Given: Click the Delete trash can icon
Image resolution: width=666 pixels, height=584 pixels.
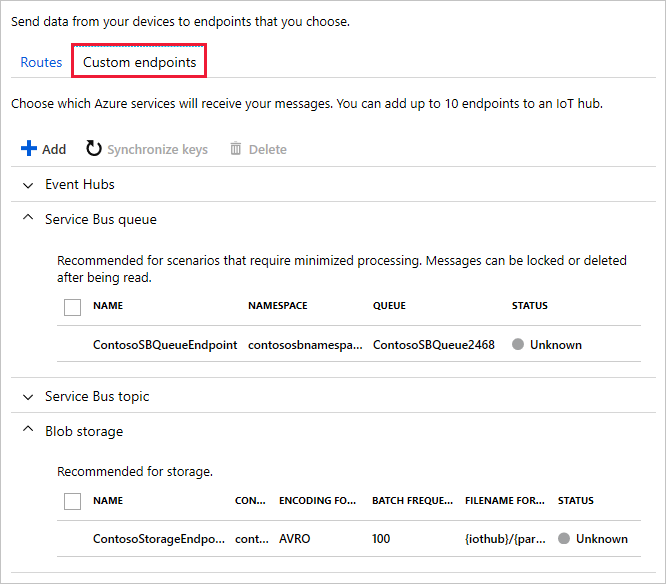Looking at the screenshot, I should point(236,149).
